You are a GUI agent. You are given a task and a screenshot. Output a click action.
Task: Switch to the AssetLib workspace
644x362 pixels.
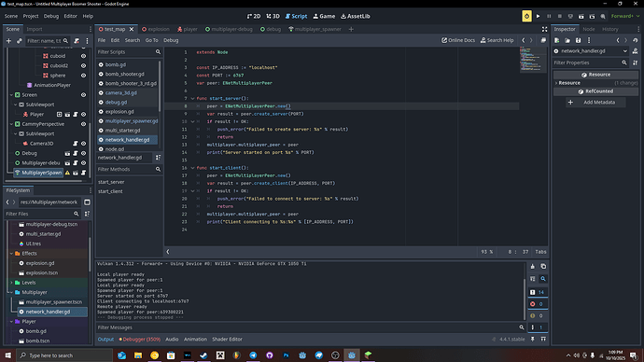point(356,16)
